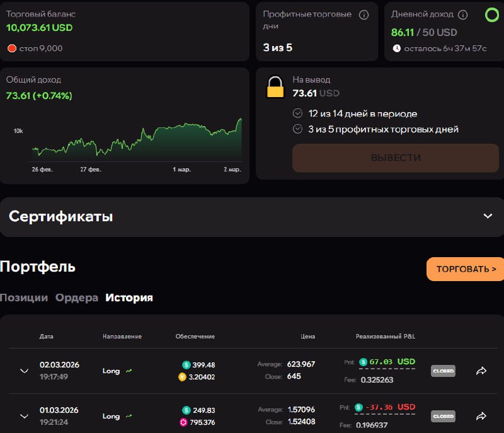Expand the Сертификаты section
This screenshot has height=433, width=504.
coord(488,216)
